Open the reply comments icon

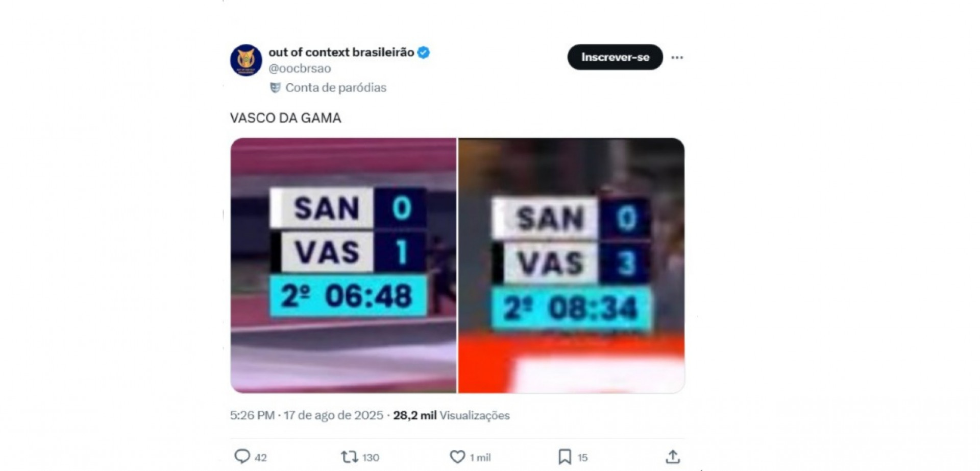(244, 457)
